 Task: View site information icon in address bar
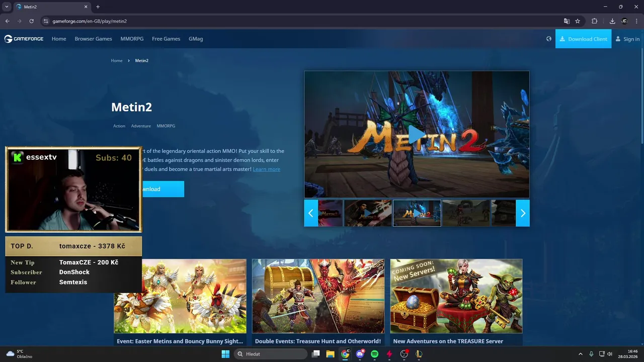(46, 21)
